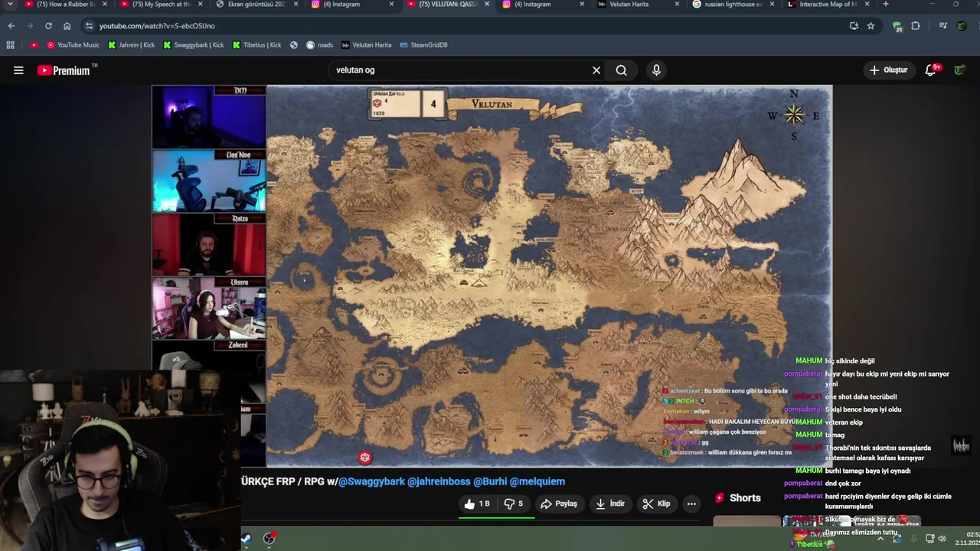Go back one page in browser
The width and height of the screenshot is (980, 551).
[x=11, y=26]
